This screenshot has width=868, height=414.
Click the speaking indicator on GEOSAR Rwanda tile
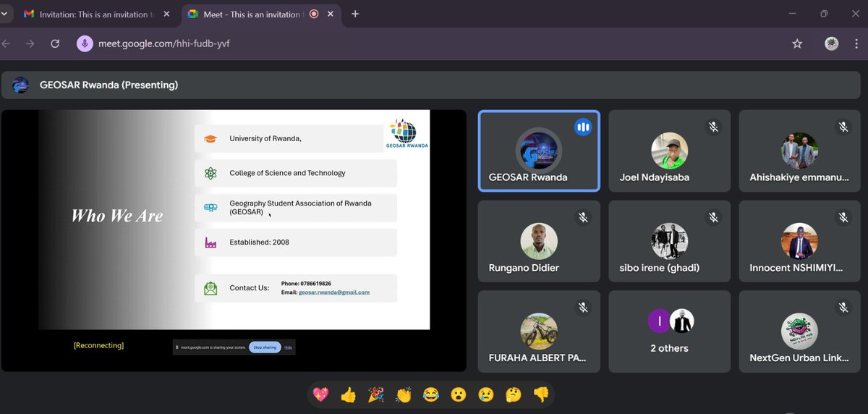click(x=583, y=127)
